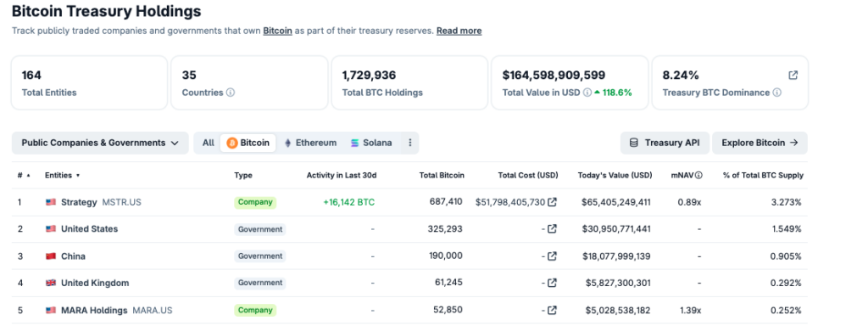Image resolution: width=868 pixels, height=326 pixels.
Task: Click the 164 Total Entities card
Action: (89, 82)
